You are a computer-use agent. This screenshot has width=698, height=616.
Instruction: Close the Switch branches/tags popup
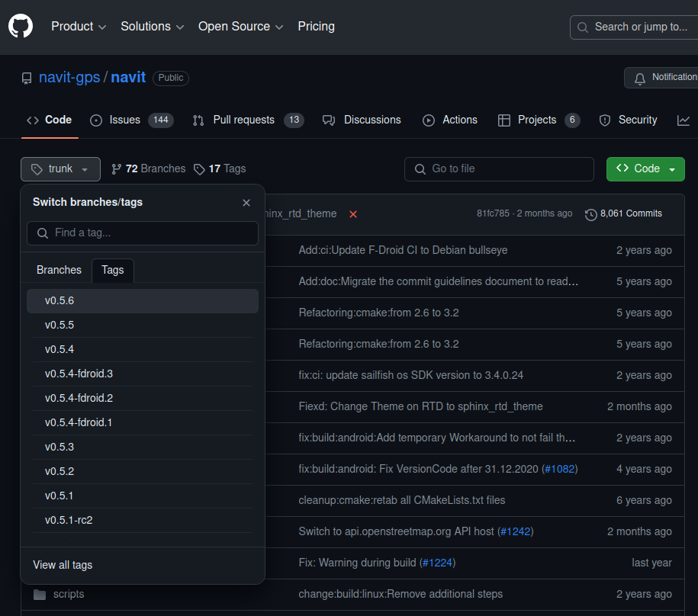coord(246,203)
